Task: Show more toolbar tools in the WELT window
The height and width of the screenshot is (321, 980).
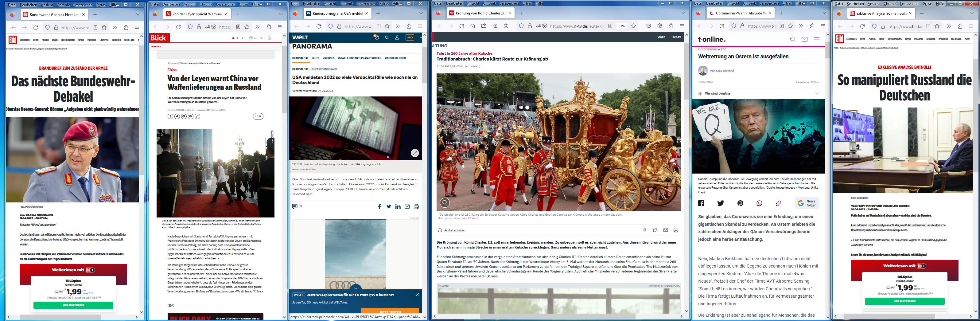Action: pos(398,26)
